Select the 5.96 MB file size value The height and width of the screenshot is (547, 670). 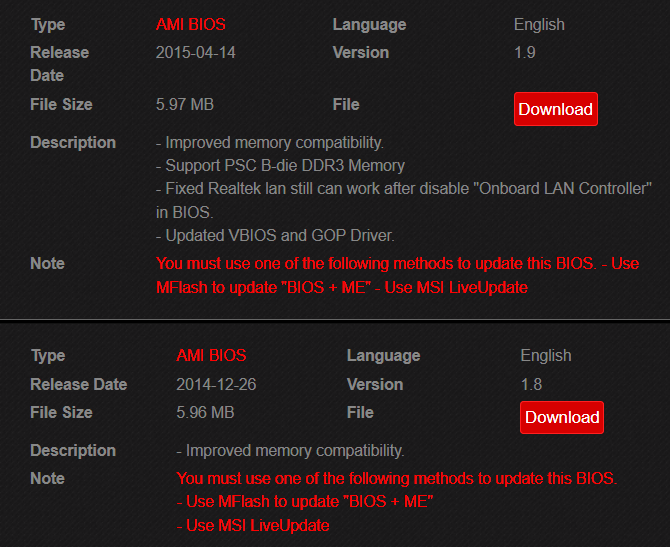pyautogui.click(x=205, y=412)
